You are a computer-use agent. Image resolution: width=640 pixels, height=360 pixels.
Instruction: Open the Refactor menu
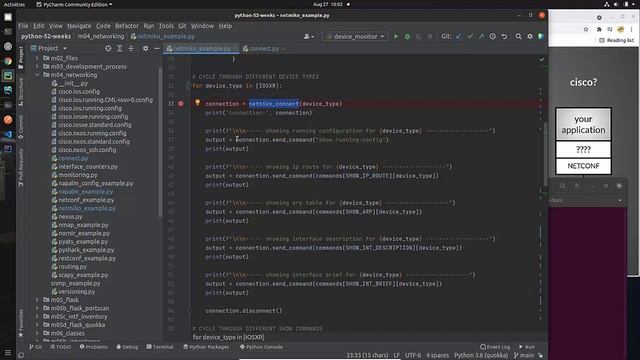tap(127, 26)
